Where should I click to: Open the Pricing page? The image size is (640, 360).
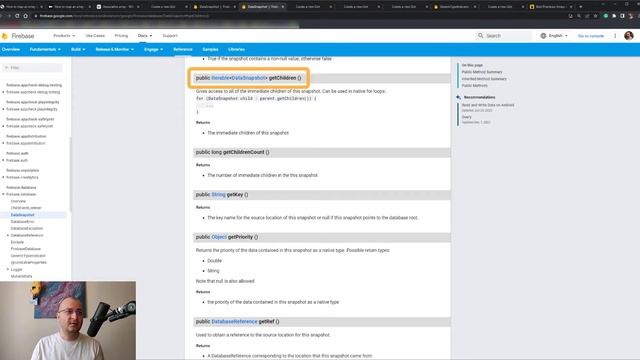[x=121, y=36]
